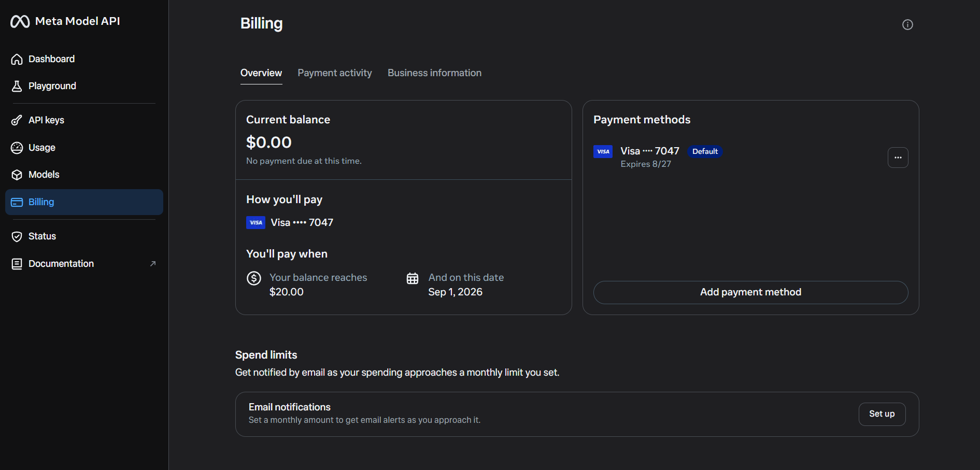Click Set up for email notifications
Image resolution: width=980 pixels, height=470 pixels.
(882, 414)
